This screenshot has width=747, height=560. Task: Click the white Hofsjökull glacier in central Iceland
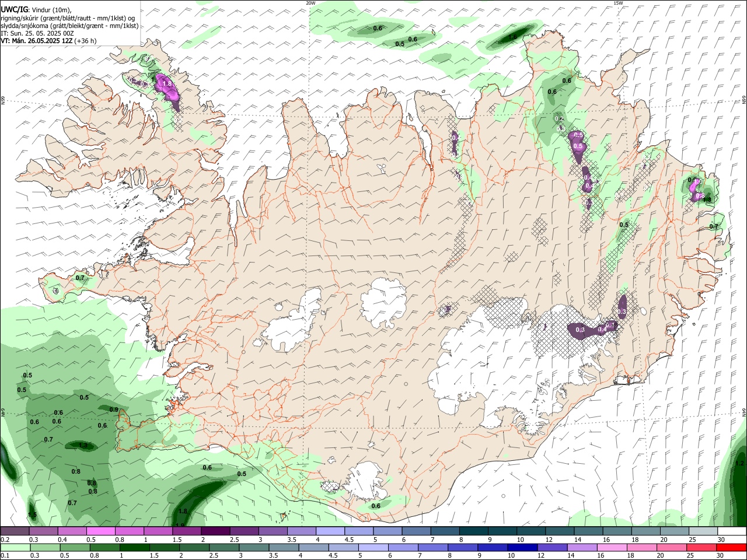383,302
